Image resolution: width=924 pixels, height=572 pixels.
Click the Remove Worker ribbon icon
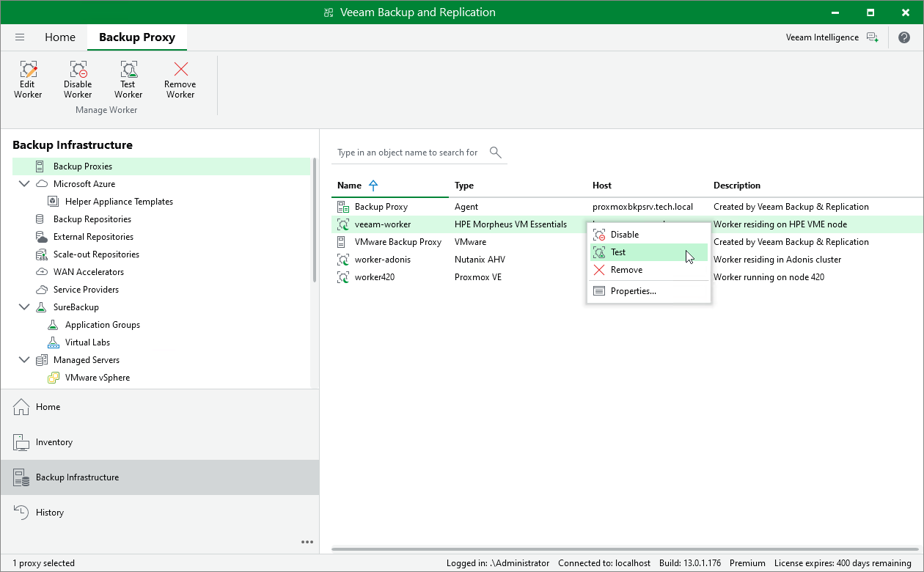point(180,70)
